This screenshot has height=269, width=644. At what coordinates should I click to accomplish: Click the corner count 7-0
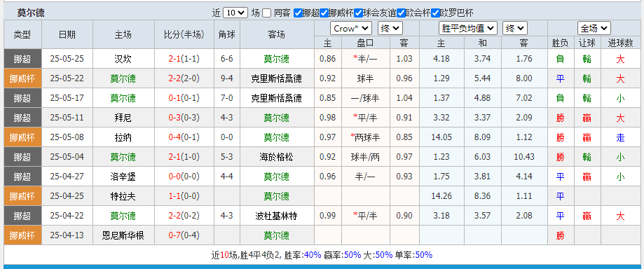227,98
